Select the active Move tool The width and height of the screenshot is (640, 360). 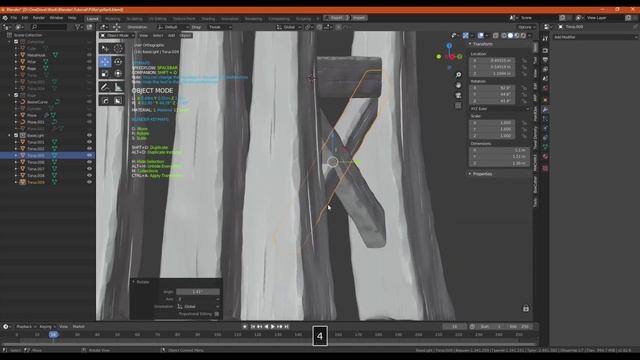pos(105,62)
